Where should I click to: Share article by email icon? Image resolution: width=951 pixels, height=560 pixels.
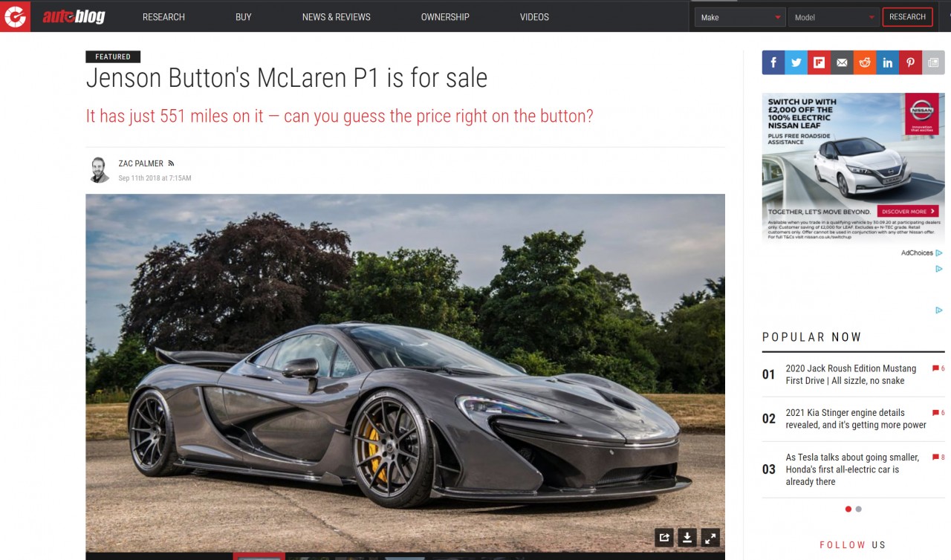pyautogui.click(x=842, y=62)
